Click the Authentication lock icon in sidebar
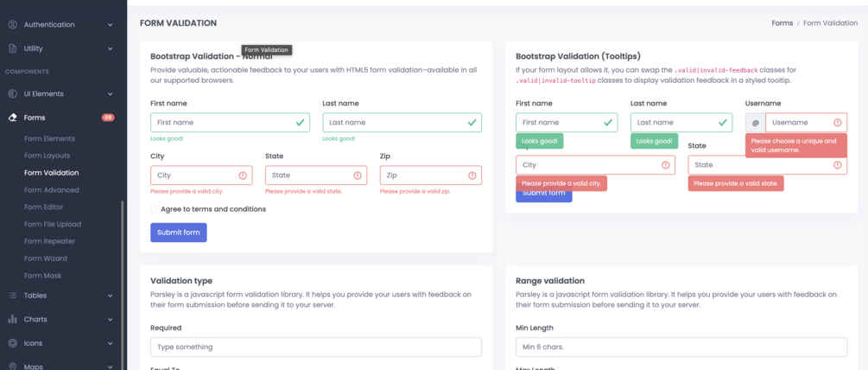Screen dimensions: 868x370 [12, 24]
